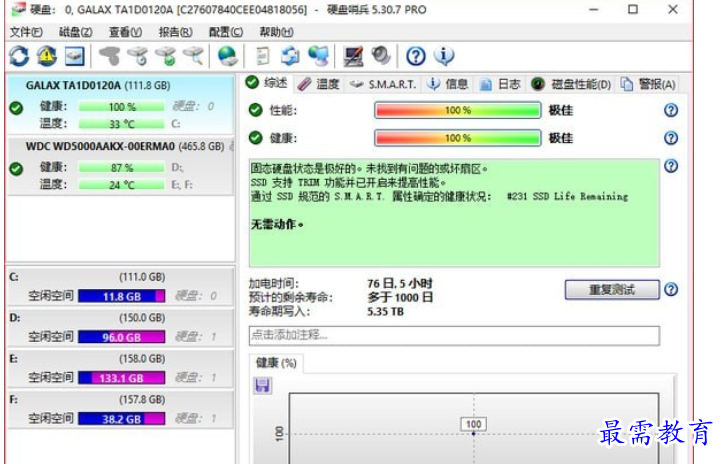Click the (157.8 GB) size of F: partition
The width and height of the screenshot is (721, 464).
142,400
